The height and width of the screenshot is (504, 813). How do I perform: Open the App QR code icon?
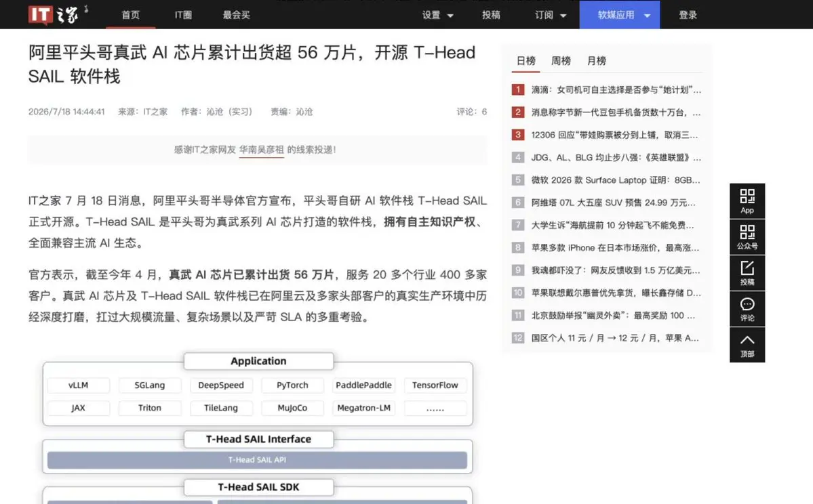[747, 201]
